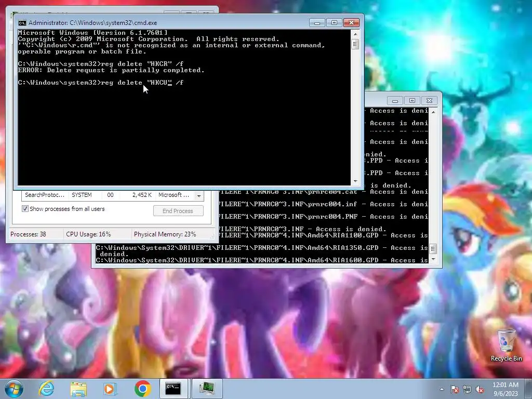Click scroll down arrow of Task Manager process list
This screenshot has width=532, height=399.
[199, 196]
